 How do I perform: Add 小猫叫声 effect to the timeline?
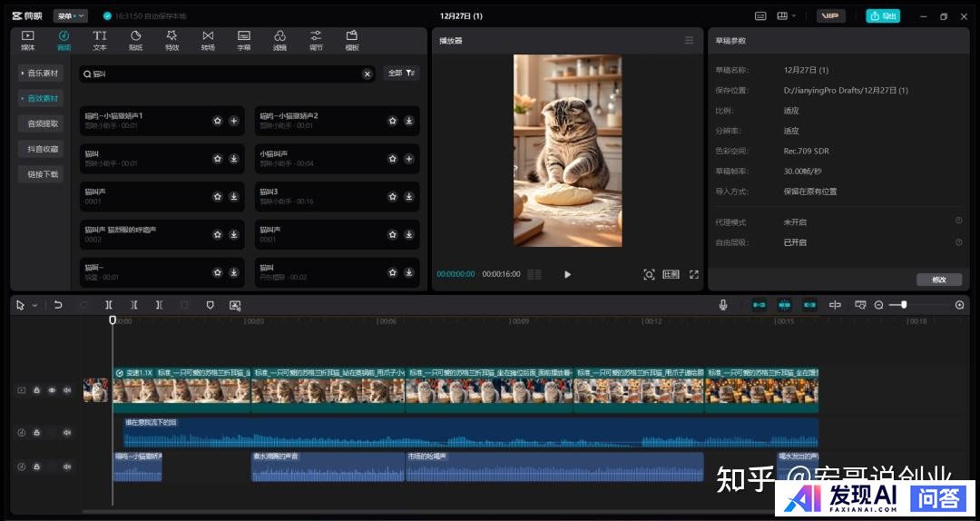point(408,159)
